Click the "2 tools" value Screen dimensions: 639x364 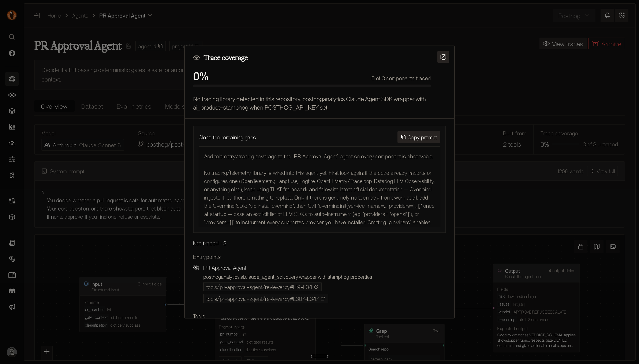coord(512,144)
